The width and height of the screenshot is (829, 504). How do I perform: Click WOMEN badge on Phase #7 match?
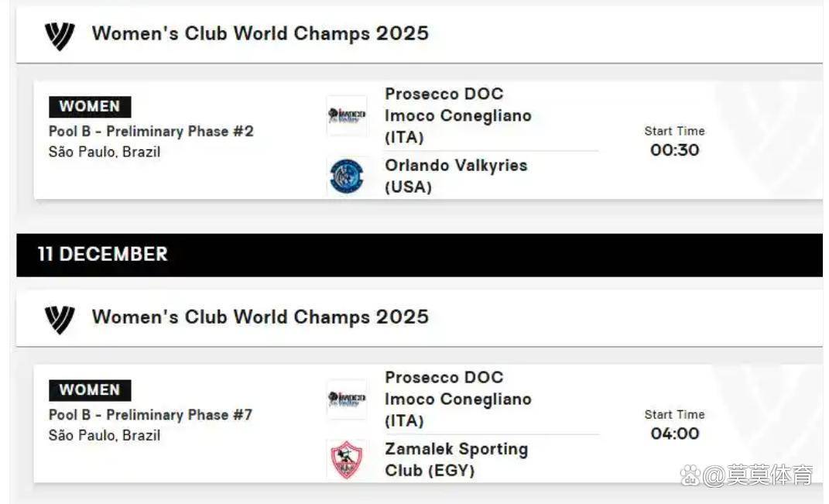click(x=90, y=390)
